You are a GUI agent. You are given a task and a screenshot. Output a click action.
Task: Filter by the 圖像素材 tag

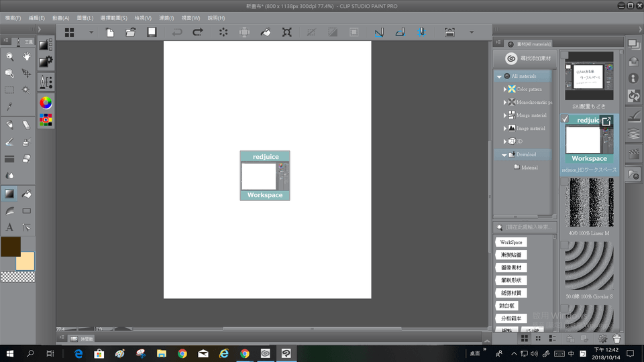(x=511, y=267)
